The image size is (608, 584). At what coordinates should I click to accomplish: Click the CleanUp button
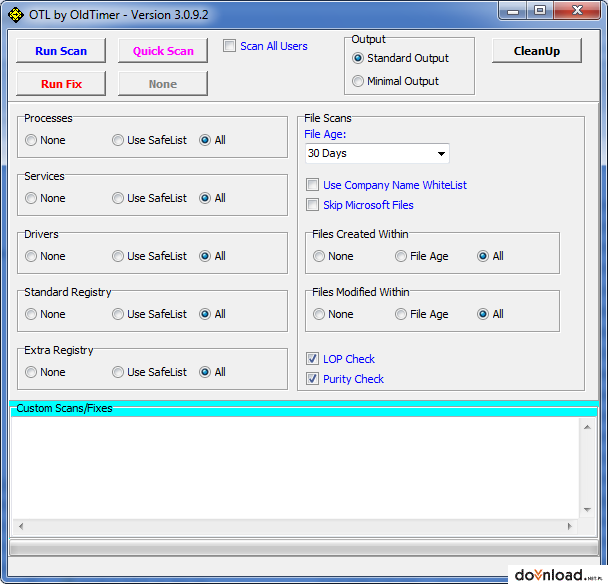pos(537,51)
